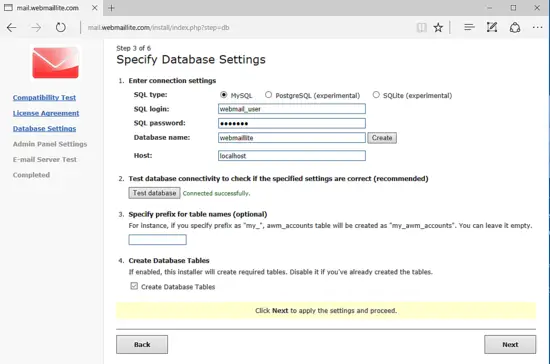550x364 pixels.
Task: Click the 'Specify Database Settings' heading
Action: [191, 59]
